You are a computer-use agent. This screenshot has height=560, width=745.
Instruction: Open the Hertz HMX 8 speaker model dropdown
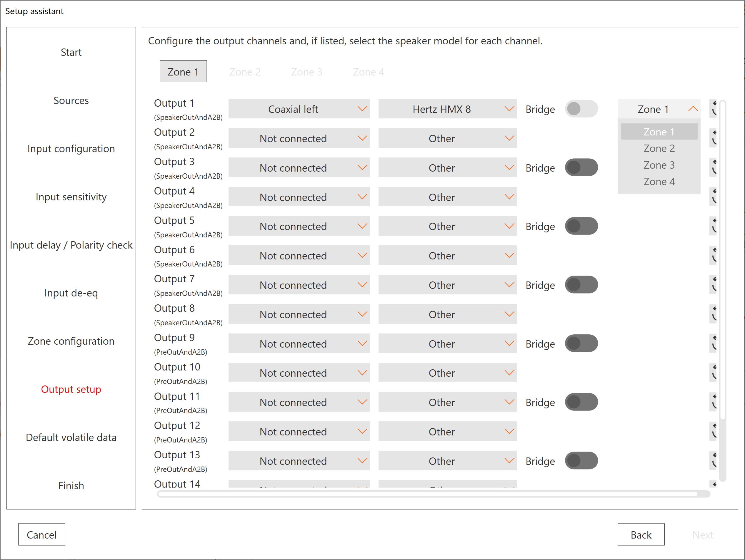pos(447,109)
